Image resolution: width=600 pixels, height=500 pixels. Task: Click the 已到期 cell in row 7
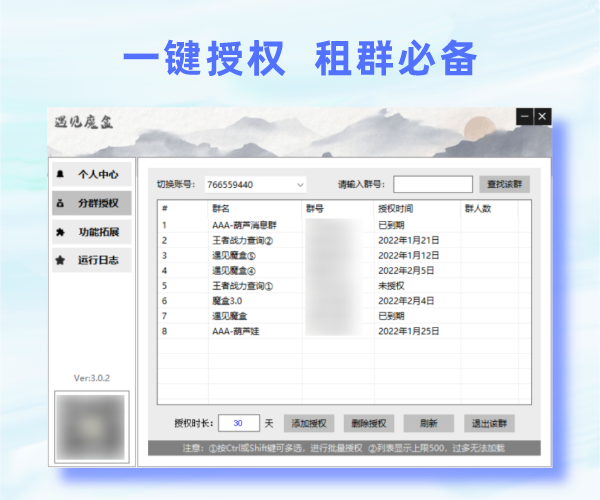tap(391, 316)
